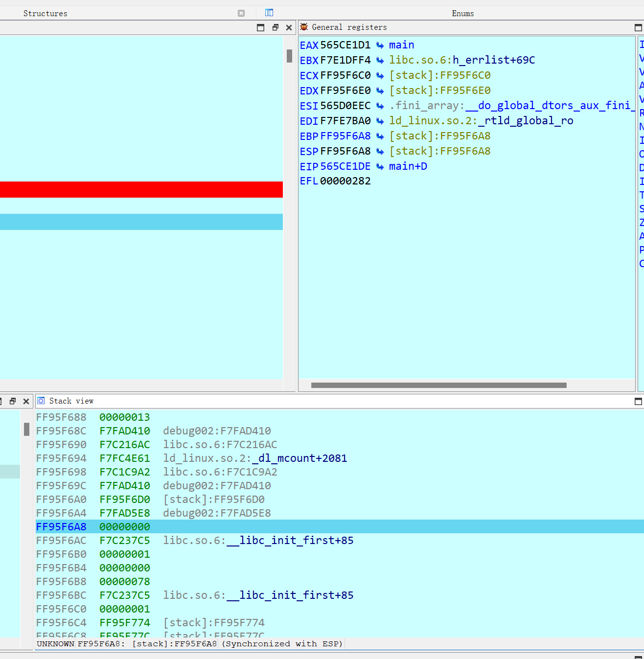Screen dimensions: 644x659
Task: Select EBX value F7E1DFF4
Action: (x=345, y=60)
